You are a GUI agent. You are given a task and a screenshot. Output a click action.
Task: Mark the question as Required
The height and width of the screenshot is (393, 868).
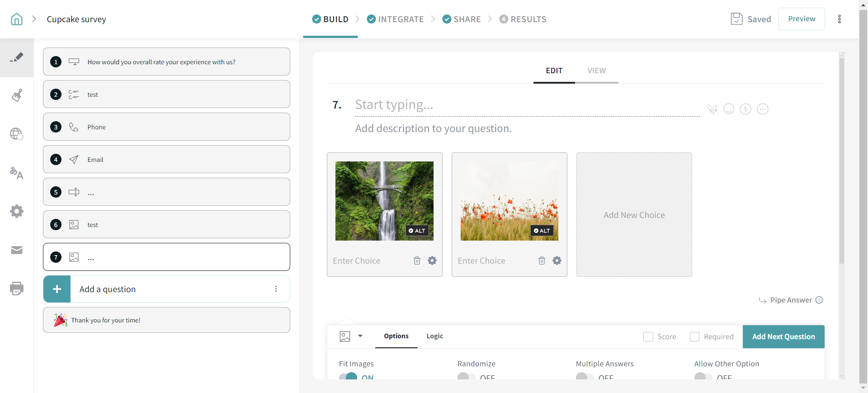[695, 337]
